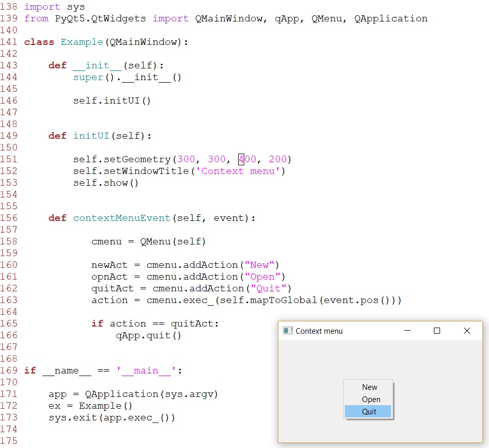The height and width of the screenshot is (448, 489).
Task: Click the Context menu window title text
Action: pos(319,331)
